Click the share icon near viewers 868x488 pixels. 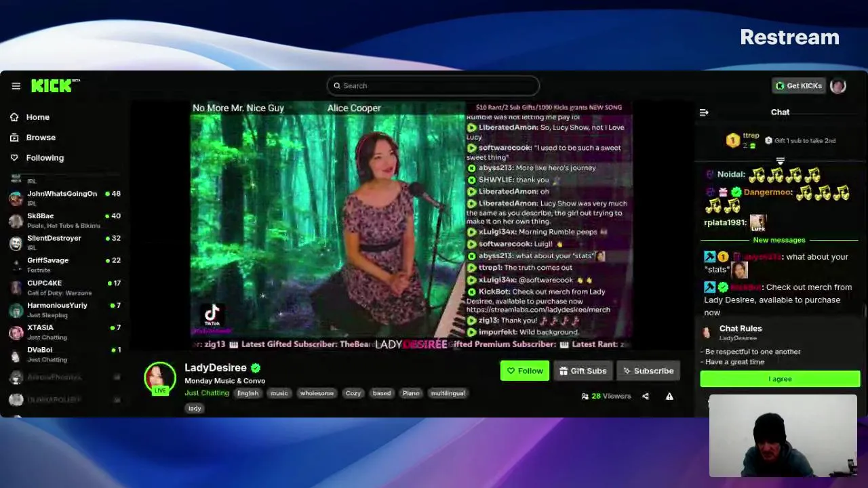click(646, 396)
